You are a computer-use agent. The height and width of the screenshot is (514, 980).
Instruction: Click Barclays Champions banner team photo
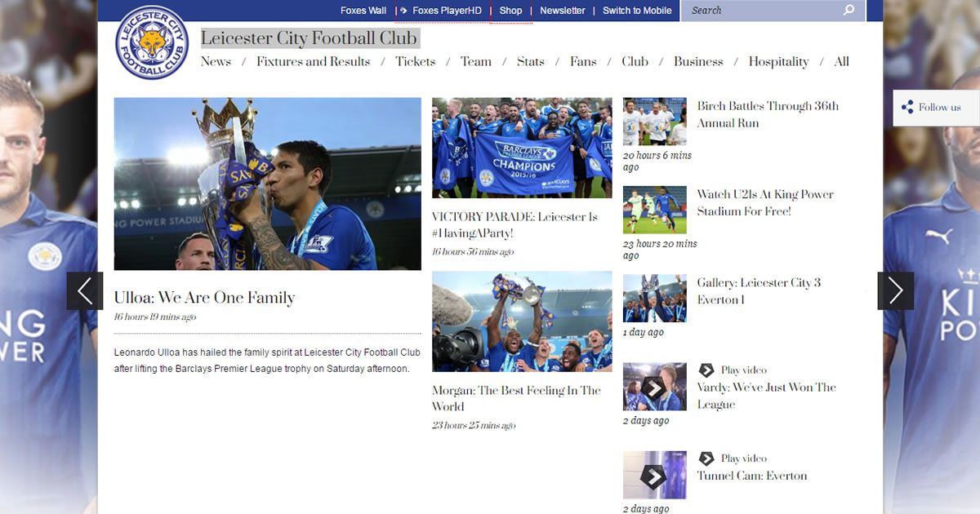click(x=522, y=148)
